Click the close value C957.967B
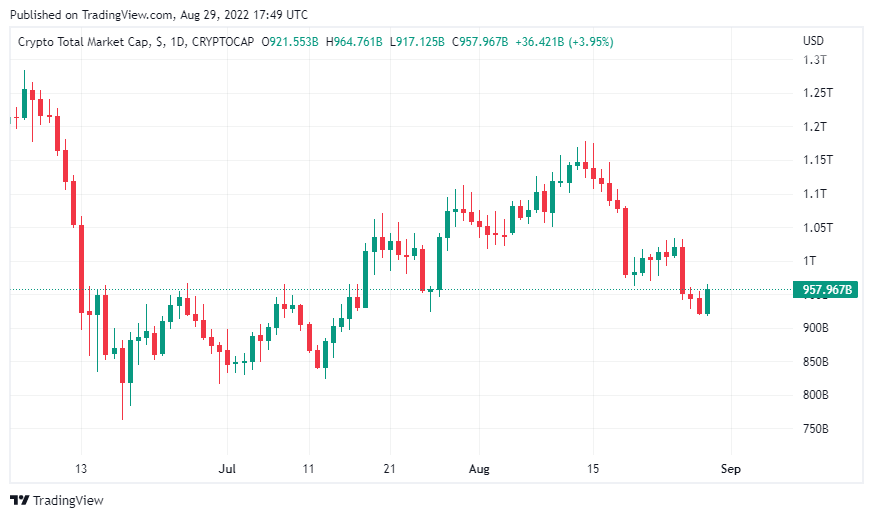The width and height of the screenshot is (873, 518). click(x=481, y=41)
